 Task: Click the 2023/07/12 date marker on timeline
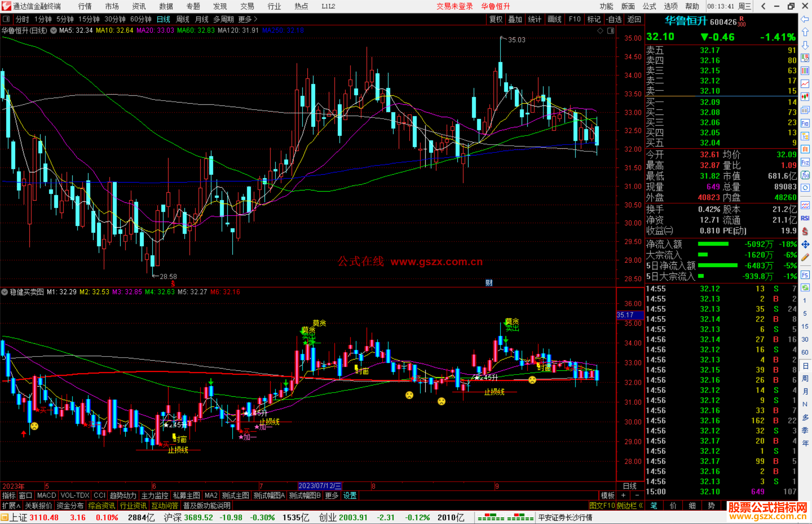[x=320, y=486]
